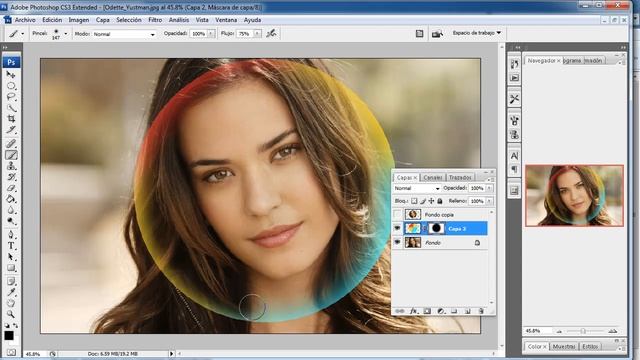
Task: Open the Archivo menu
Action: coord(25,20)
